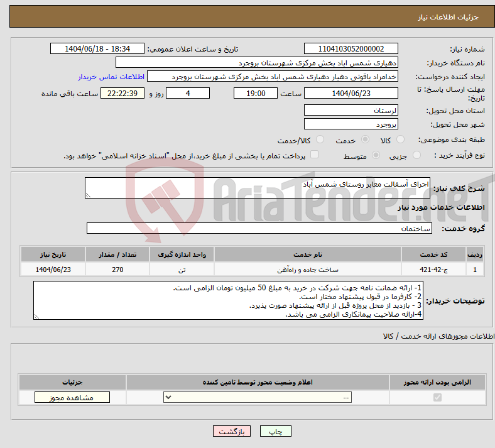Click the بازگشت back button
This screenshot has width=495, height=448.
(232, 431)
